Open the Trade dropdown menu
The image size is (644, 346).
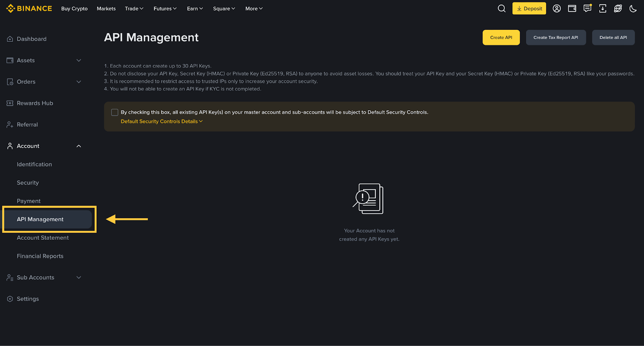tap(134, 8)
